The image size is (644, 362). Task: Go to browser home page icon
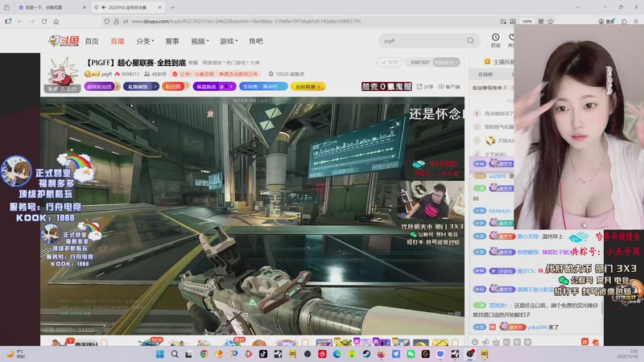pos(56,22)
